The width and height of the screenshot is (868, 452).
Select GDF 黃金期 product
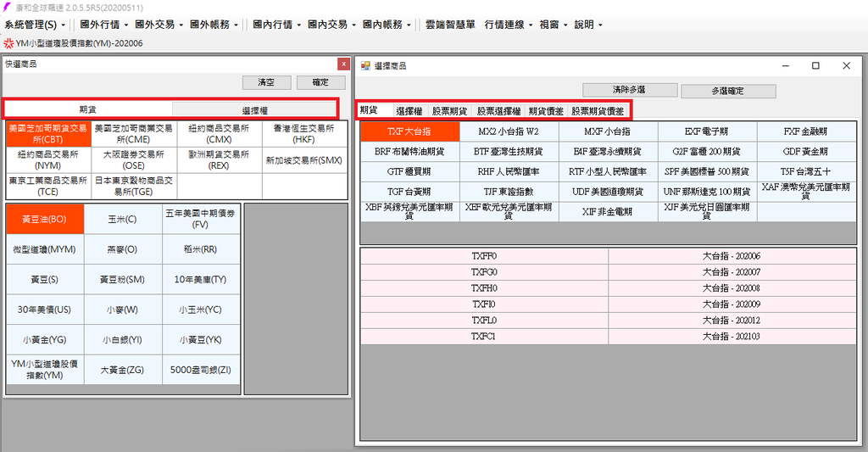807,152
